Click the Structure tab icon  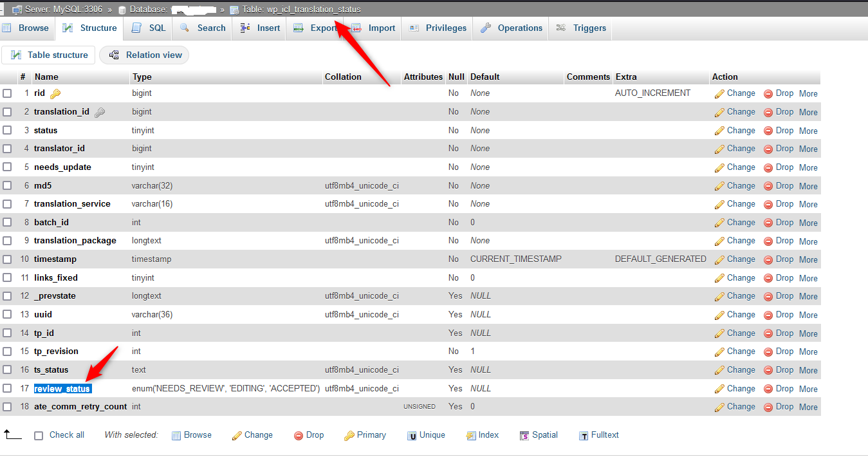point(68,28)
